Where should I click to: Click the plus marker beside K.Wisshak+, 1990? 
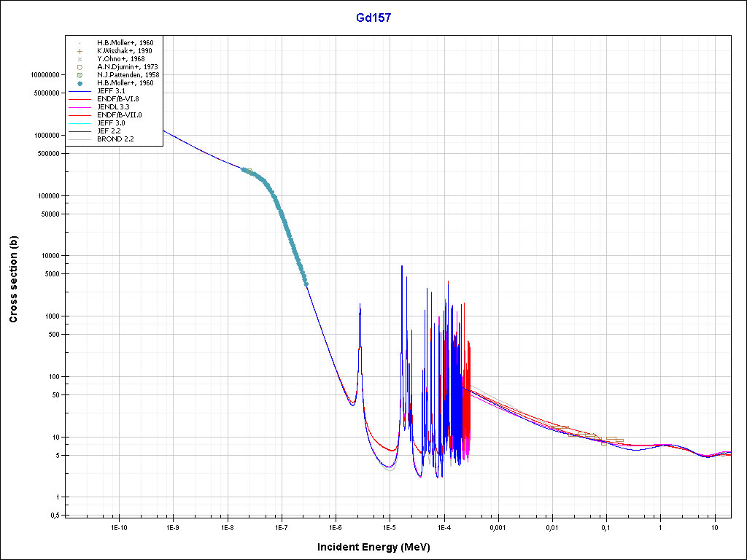pyautogui.click(x=80, y=51)
